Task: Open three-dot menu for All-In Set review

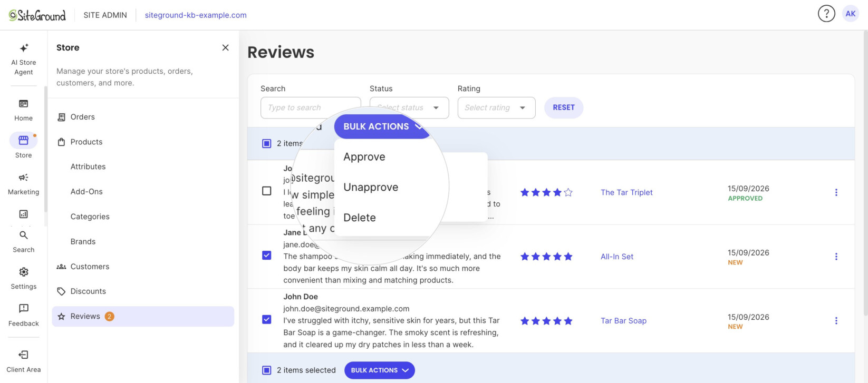Action: (x=836, y=257)
